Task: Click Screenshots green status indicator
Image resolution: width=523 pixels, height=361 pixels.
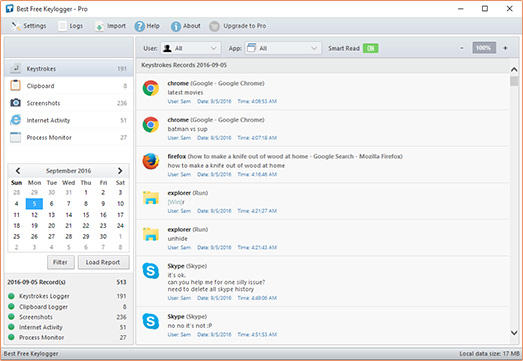Action: [x=11, y=317]
